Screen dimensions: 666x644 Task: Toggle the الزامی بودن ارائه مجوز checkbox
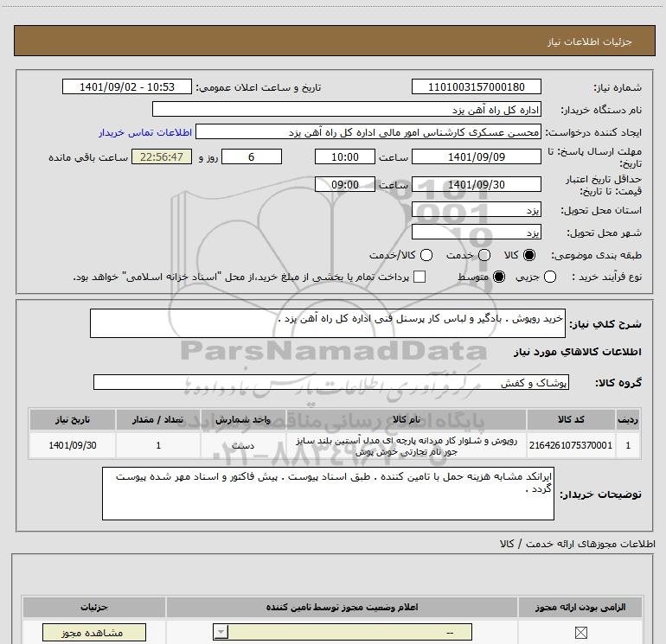580,633
